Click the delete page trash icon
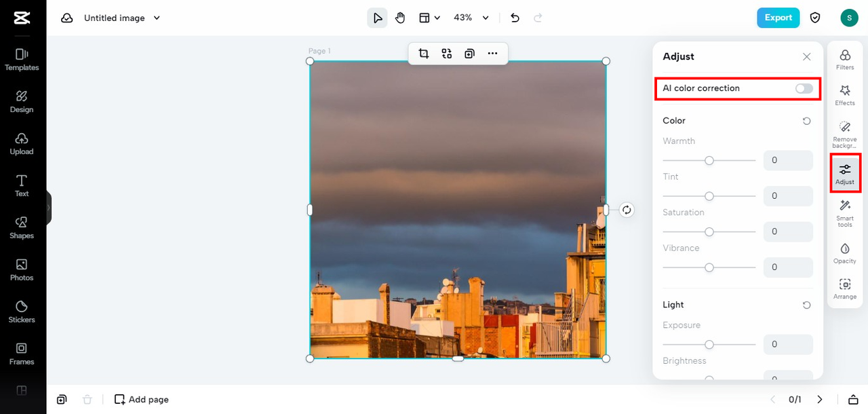The width and height of the screenshot is (868, 414). [87, 400]
